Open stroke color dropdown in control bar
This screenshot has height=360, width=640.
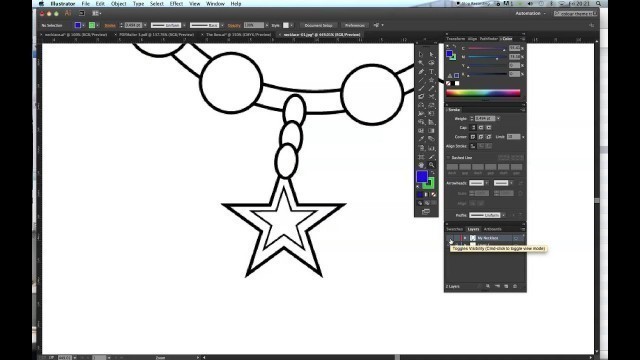[98, 25]
